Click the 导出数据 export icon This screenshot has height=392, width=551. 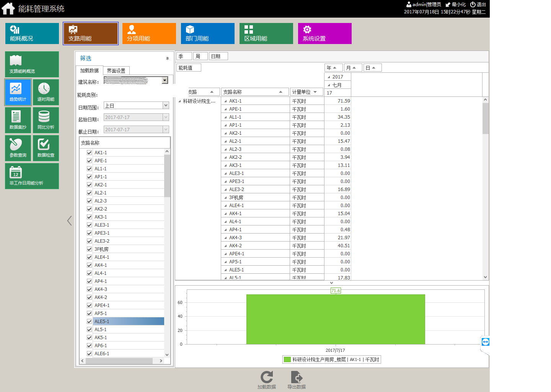tap(297, 377)
